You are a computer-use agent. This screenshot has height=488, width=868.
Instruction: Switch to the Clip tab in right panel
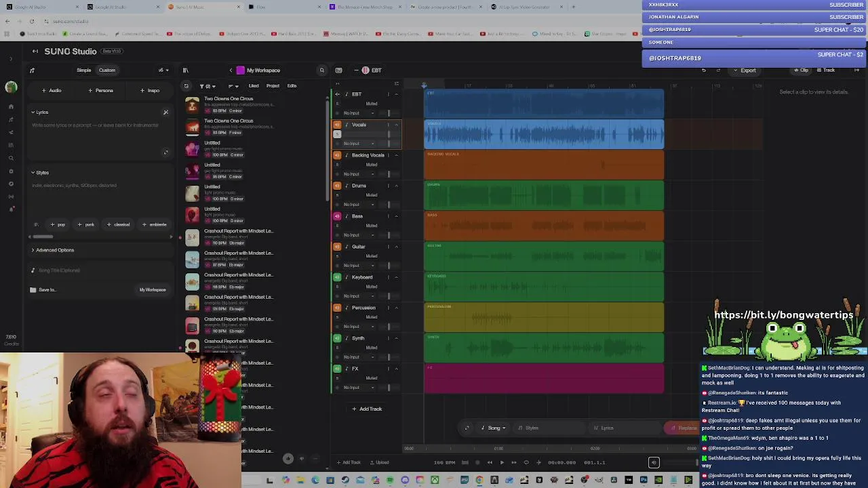point(802,70)
